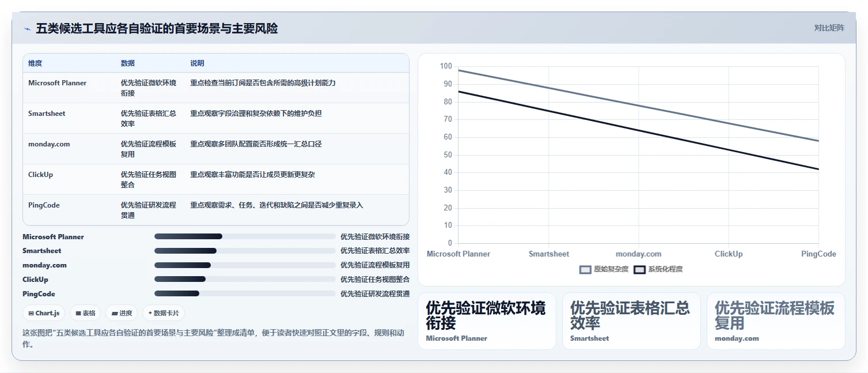Click the Smartsheet progress bar
Image resolution: width=868 pixels, height=373 pixels.
(x=245, y=251)
